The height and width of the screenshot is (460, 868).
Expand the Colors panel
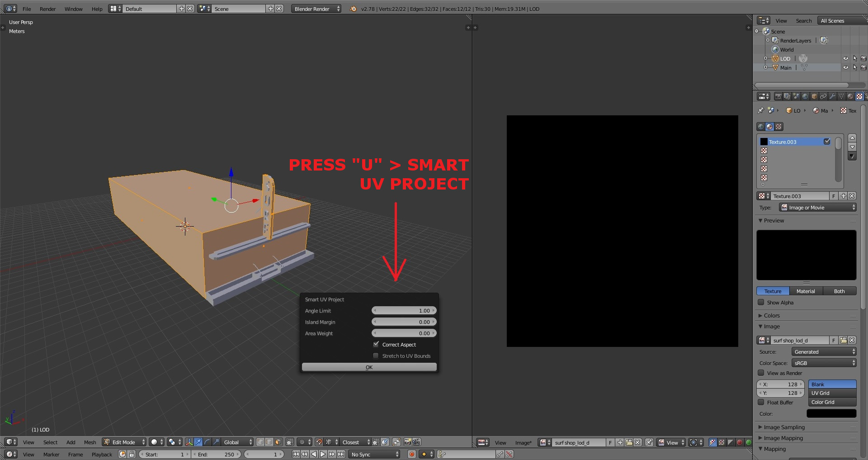click(x=772, y=315)
